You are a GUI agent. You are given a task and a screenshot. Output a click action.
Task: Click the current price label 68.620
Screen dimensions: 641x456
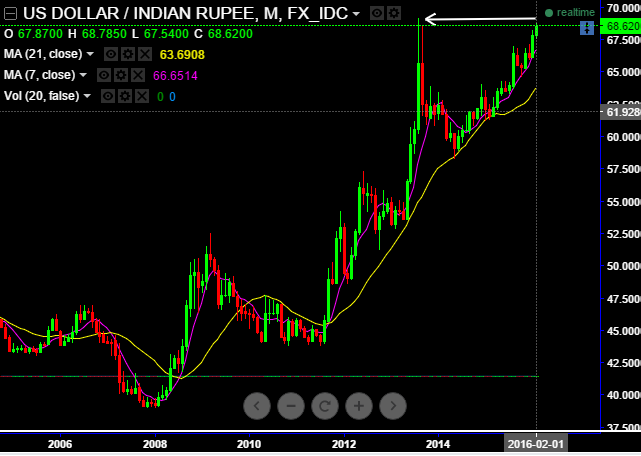pyautogui.click(x=620, y=26)
